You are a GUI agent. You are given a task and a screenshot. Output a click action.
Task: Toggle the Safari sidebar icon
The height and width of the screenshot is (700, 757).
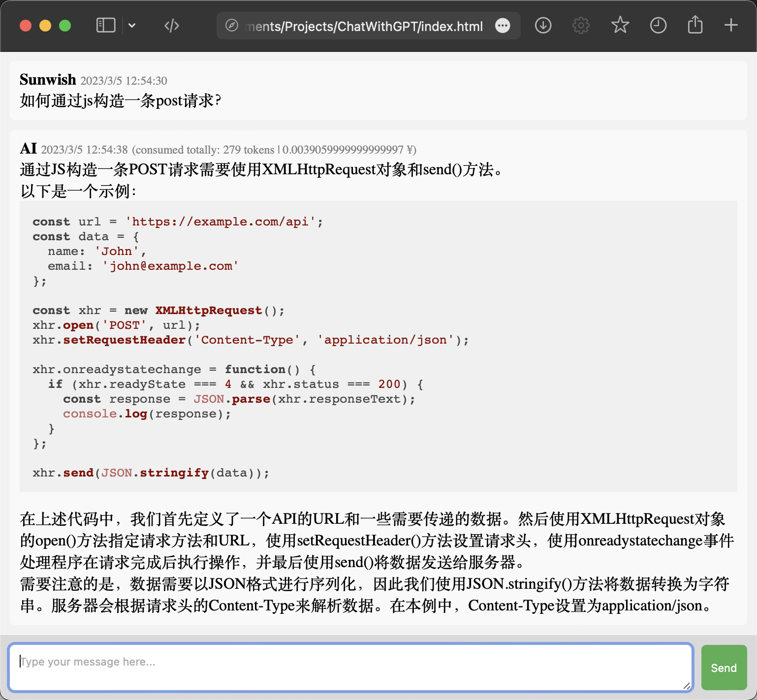click(x=106, y=25)
